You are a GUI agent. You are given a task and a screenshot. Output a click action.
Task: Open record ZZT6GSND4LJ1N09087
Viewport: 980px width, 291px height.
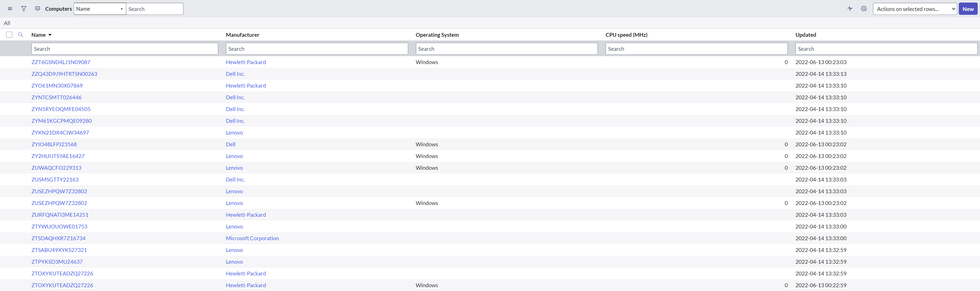61,62
